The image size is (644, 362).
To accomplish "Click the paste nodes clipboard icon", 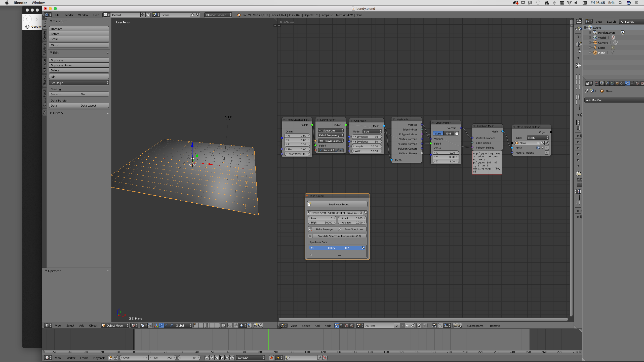I will [460, 326].
